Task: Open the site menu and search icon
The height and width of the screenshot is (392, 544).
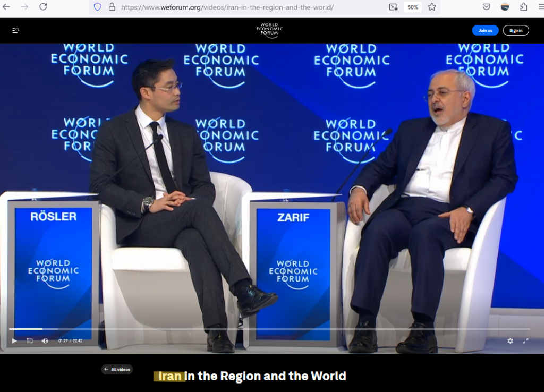Action: (15, 30)
